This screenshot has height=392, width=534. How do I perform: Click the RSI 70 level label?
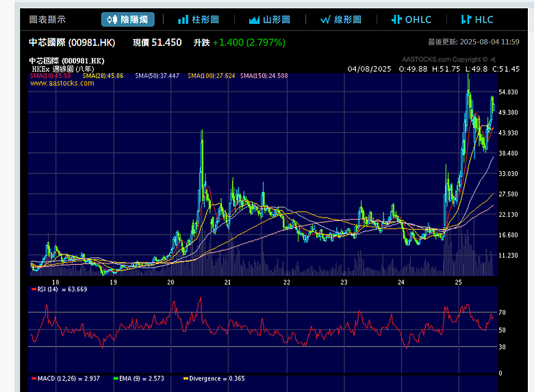coord(502,313)
